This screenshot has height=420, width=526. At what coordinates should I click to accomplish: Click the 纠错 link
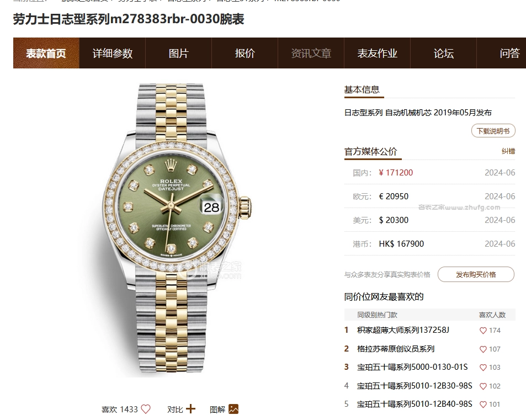pos(508,151)
